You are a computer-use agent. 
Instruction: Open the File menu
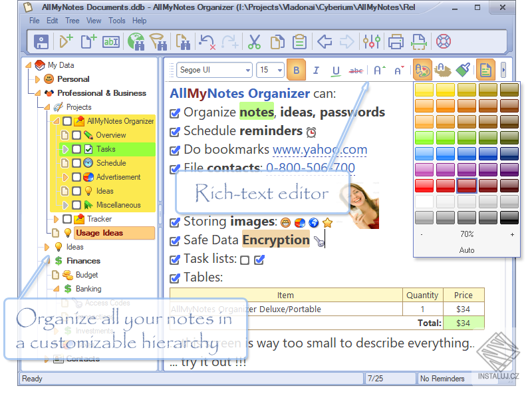tap(35, 21)
